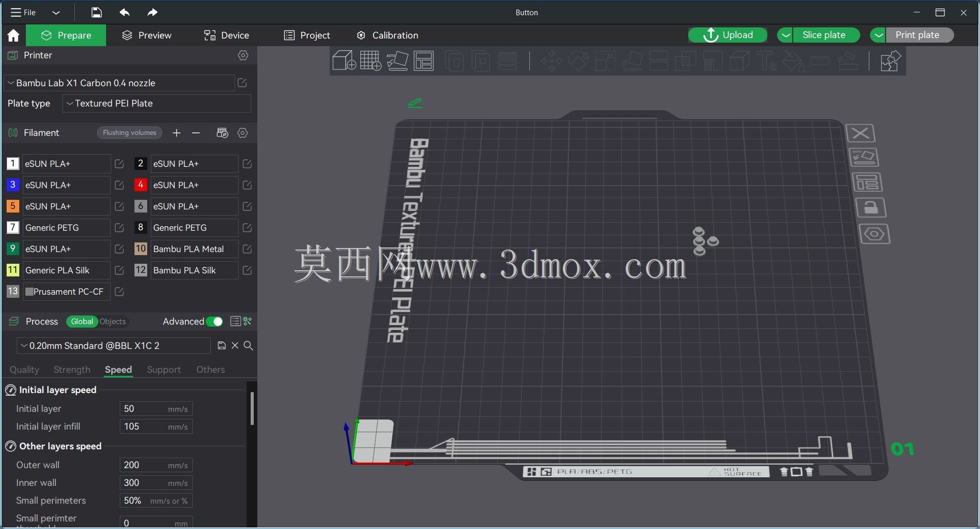
Task: Click filament 4 red color swatch
Action: click(x=141, y=185)
